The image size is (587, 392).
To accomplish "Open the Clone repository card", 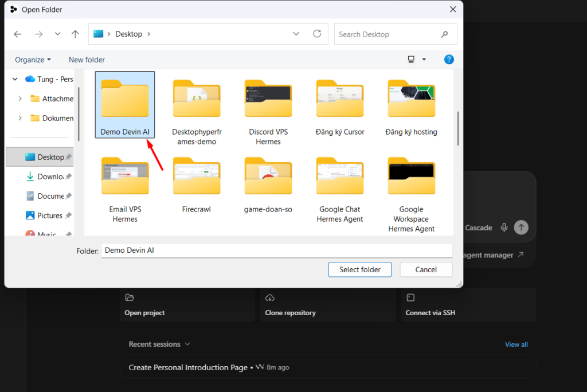I will [x=327, y=305].
